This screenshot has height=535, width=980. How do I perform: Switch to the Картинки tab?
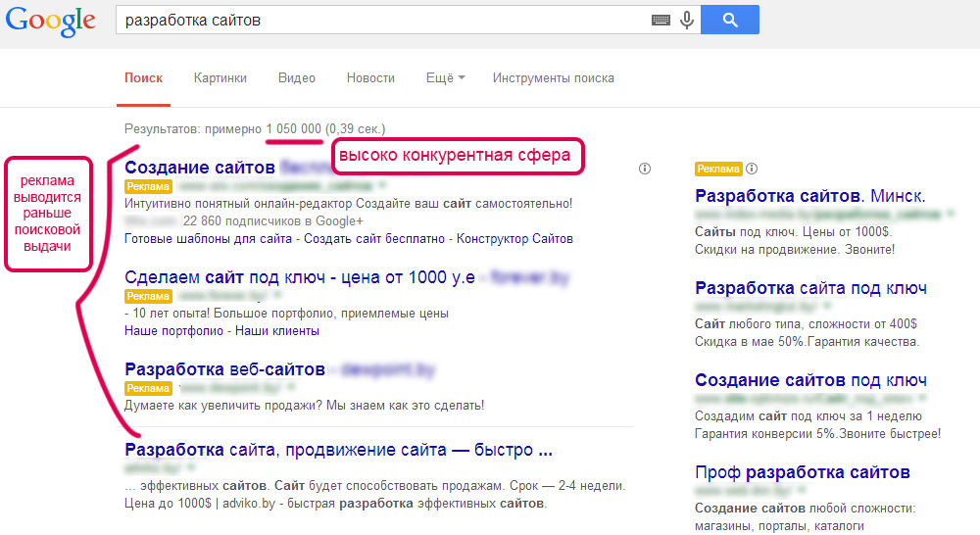[x=220, y=78]
